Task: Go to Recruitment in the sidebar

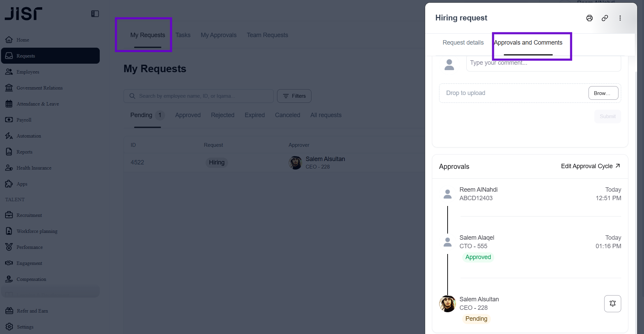Action: (x=29, y=215)
